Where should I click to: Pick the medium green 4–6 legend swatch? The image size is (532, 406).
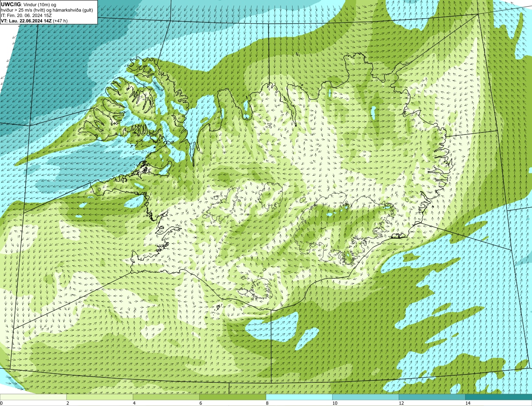coord(166,397)
